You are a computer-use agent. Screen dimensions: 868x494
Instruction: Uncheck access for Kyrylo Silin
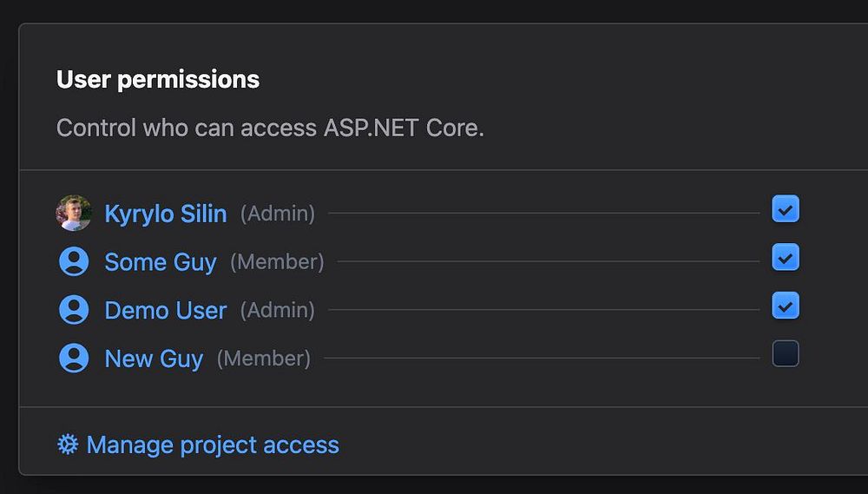point(786,209)
